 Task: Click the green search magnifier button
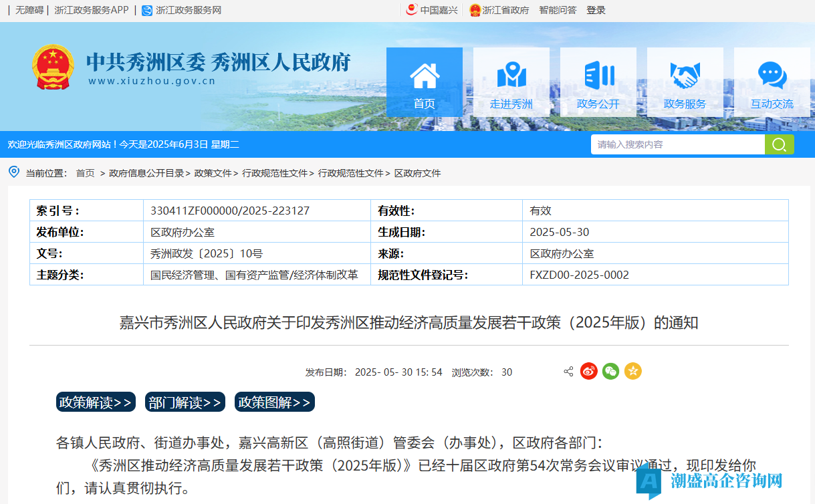click(779, 144)
